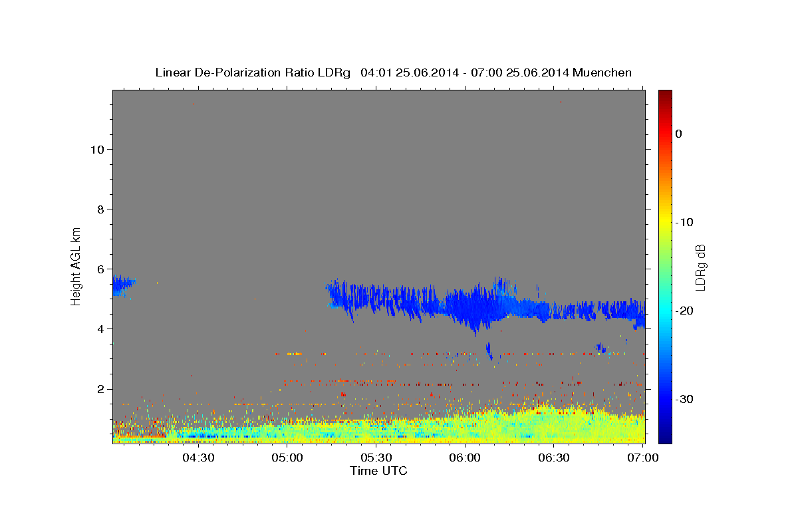Click the 06:00 time tick label

(x=465, y=458)
